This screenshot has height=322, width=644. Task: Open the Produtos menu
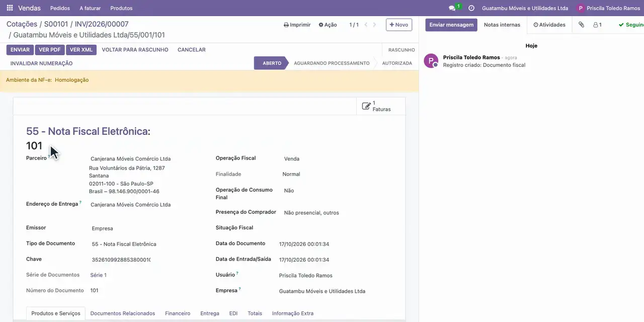(121, 8)
